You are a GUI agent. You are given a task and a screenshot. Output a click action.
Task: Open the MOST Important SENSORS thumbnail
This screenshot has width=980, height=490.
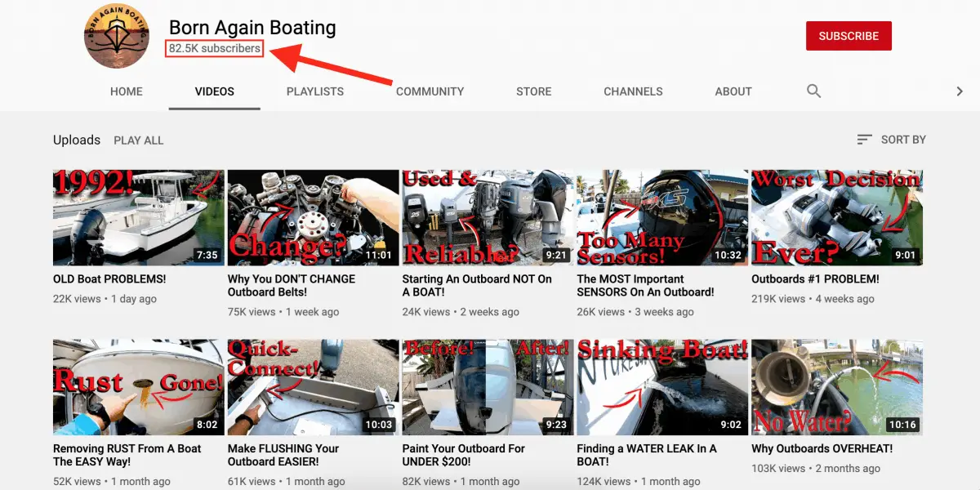click(663, 217)
